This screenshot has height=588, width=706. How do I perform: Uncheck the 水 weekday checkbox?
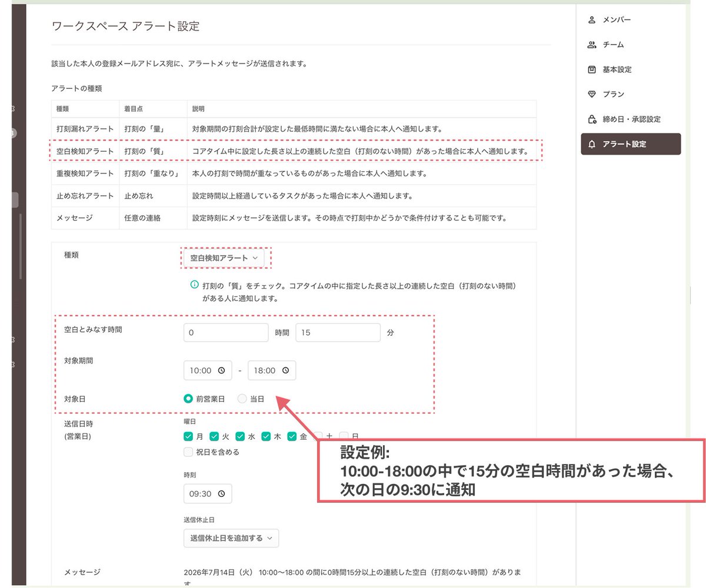click(x=240, y=436)
